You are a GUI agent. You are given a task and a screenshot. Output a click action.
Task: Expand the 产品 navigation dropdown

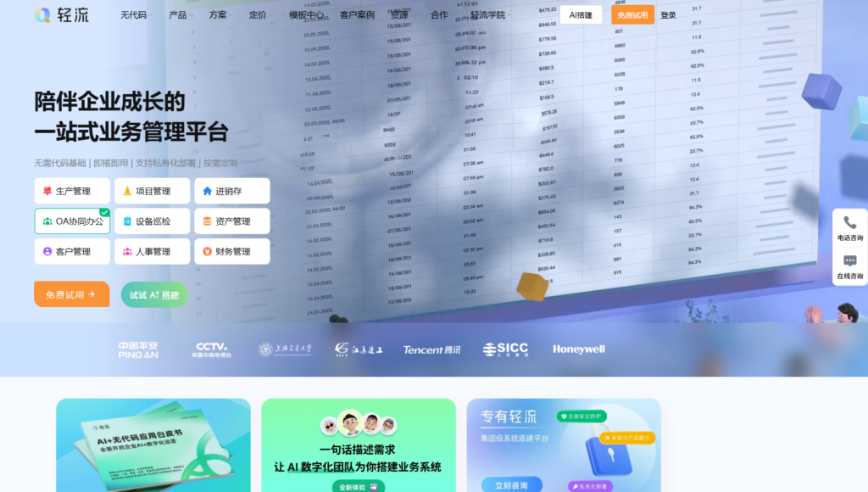tap(178, 14)
